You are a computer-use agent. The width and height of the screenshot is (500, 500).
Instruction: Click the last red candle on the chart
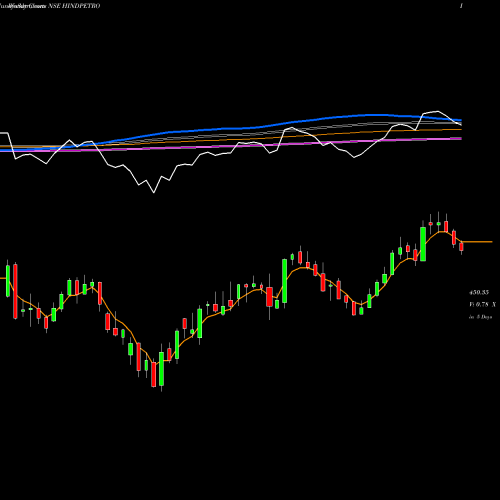point(461,247)
